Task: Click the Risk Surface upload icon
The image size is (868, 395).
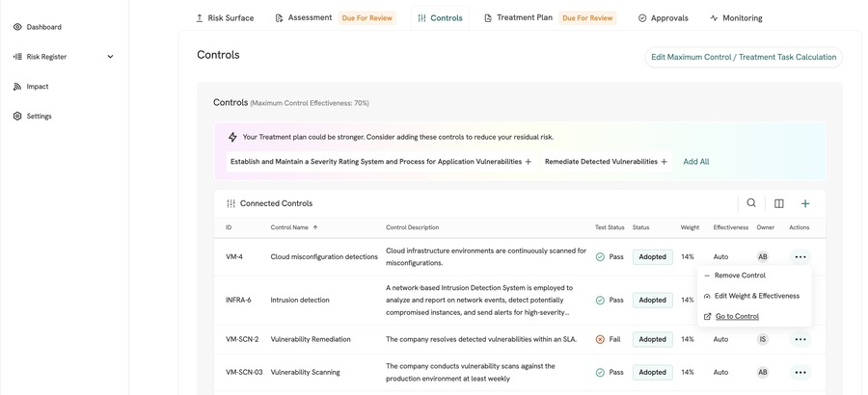Action: click(x=200, y=18)
